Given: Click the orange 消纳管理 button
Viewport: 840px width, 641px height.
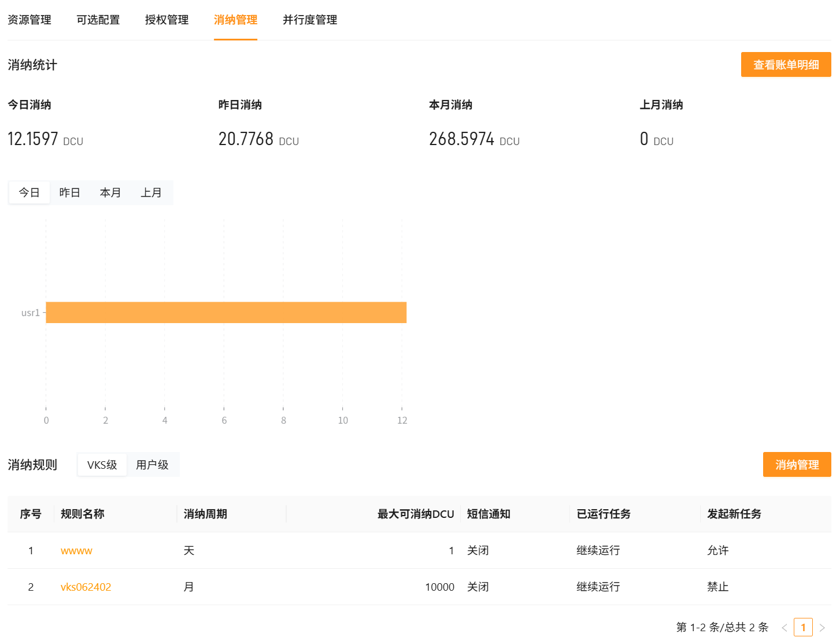Looking at the screenshot, I should tap(797, 465).
